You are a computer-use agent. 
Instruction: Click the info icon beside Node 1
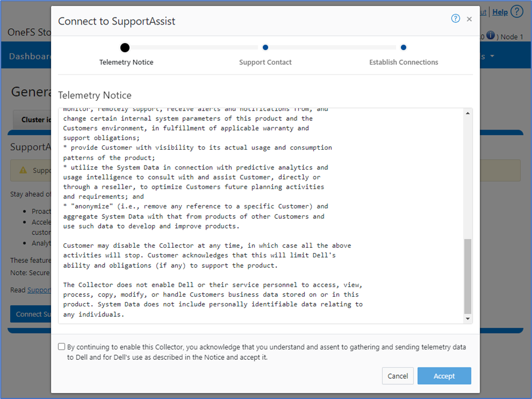(490, 36)
